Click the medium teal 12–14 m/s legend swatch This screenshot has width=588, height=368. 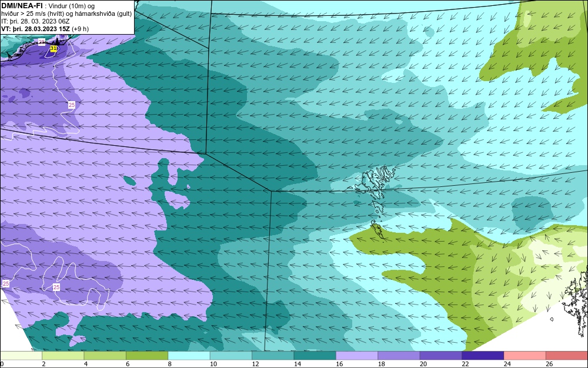(x=273, y=356)
